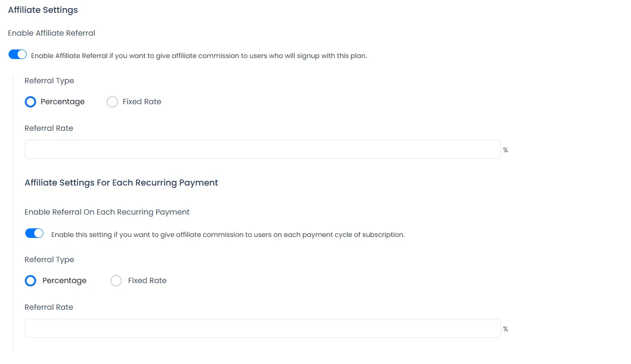Choose Fixed Rate for recurring payment referral
The height and width of the screenshot is (364, 631).
(x=116, y=281)
